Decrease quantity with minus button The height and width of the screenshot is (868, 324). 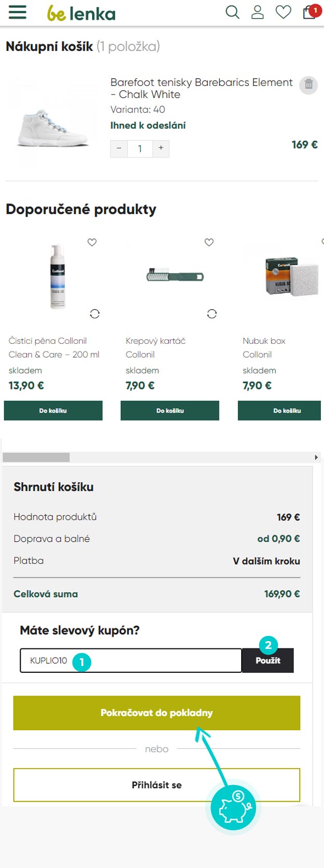tap(119, 149)
